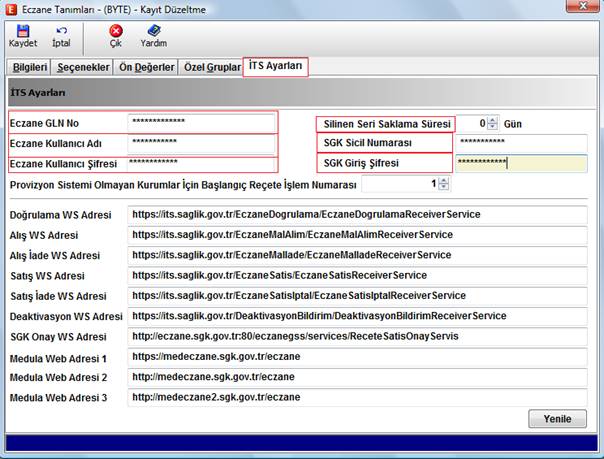Click the Silinen Seri Saklama Süresi number field
This screenshot has width=604, height=459.
pyautogui.click(x=472, y=124)
